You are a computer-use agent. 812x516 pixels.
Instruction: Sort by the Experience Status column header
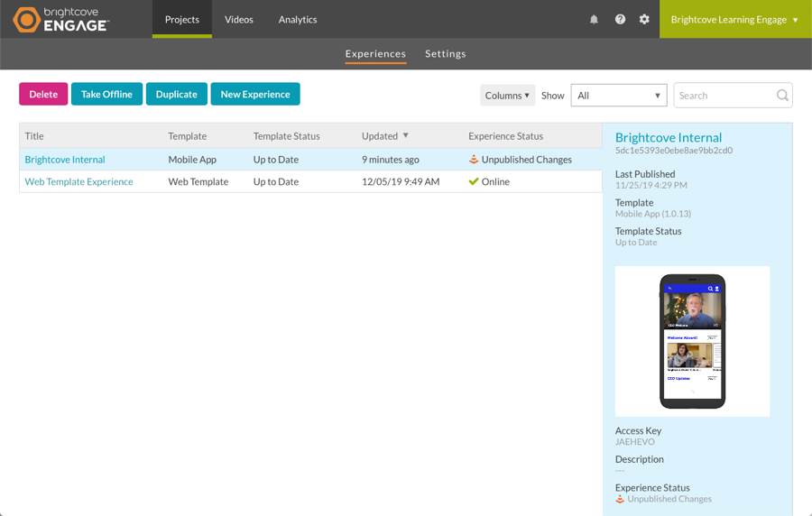506,136
